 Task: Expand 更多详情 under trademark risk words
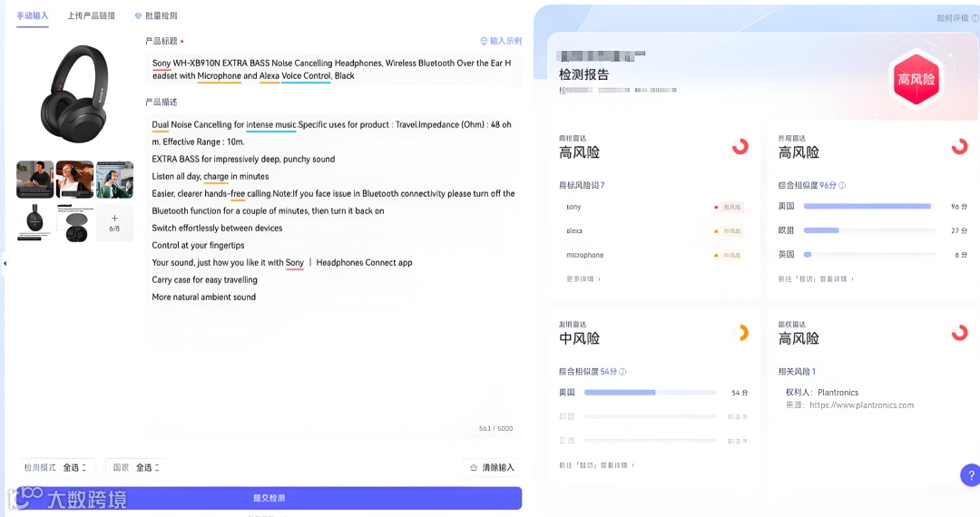click(583, 279)
